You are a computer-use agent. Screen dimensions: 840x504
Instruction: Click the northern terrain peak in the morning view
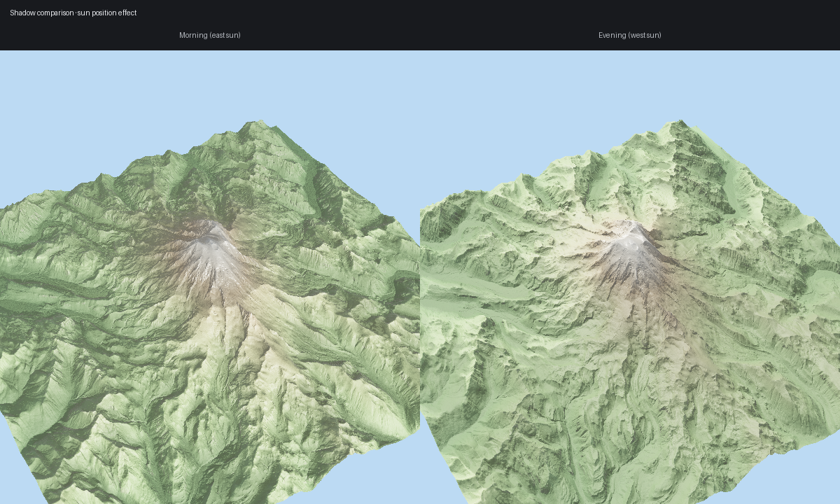coord(247,126)
